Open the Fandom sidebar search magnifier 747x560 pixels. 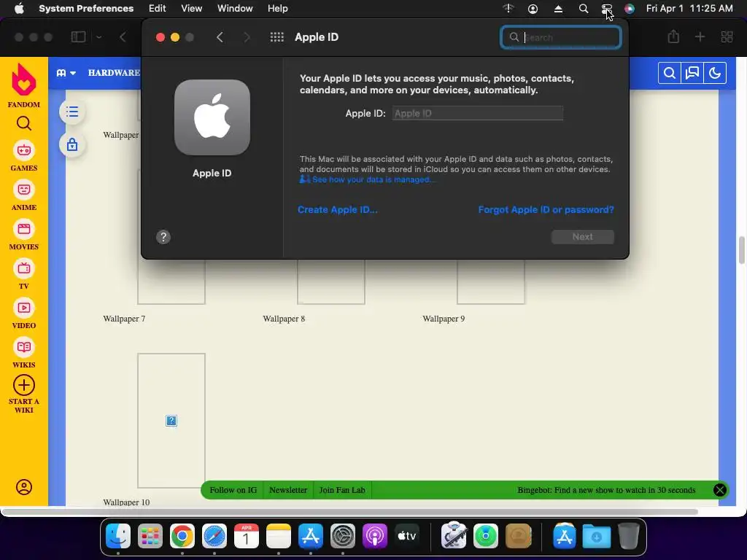pos(24,123)
